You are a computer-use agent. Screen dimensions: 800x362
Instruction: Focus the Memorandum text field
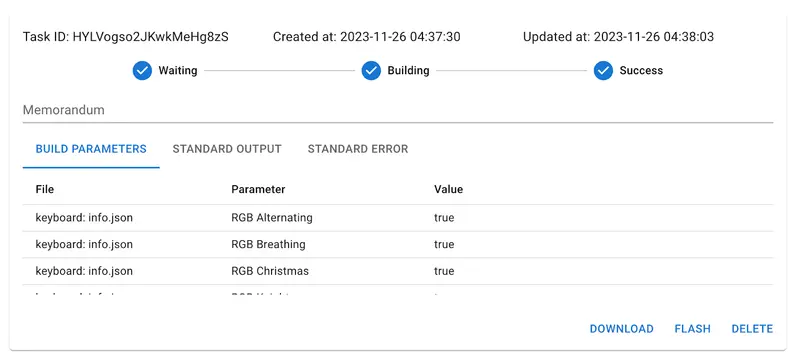(x=398, y=110)
